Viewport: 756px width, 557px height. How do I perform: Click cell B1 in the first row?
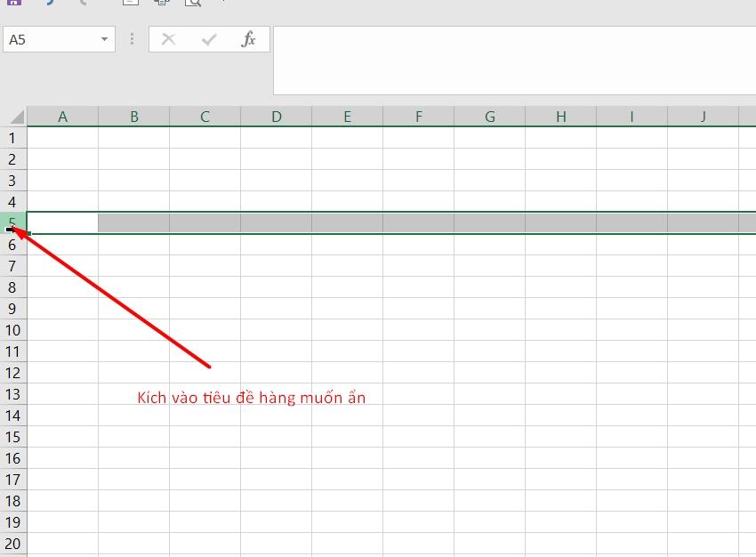133,138
